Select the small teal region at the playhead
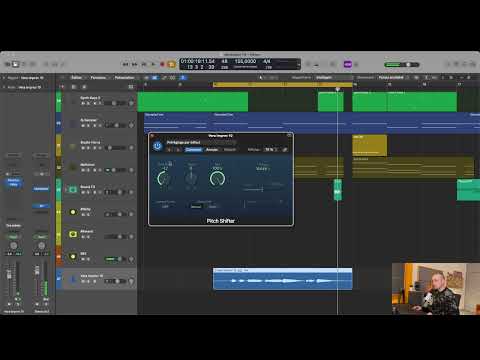This screenshot has width=480, height=360. (338, 190)
